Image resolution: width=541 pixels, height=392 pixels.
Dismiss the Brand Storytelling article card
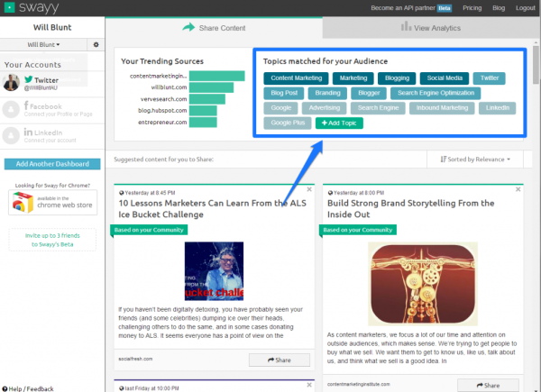518,189
